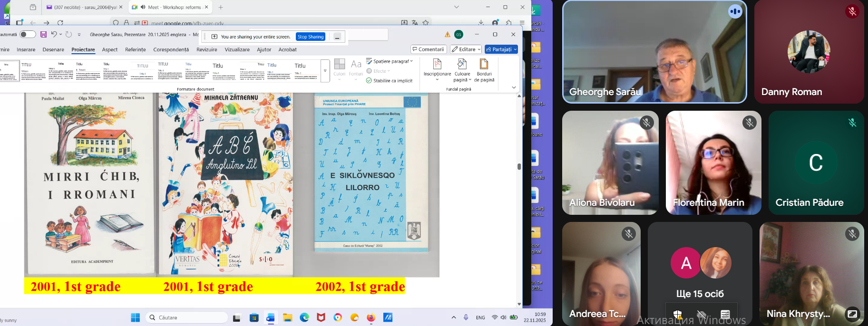The width and height of the screenshot is (868, 326).
Task: Reload the Google Meet browser page
Action: tap(60, 22)
